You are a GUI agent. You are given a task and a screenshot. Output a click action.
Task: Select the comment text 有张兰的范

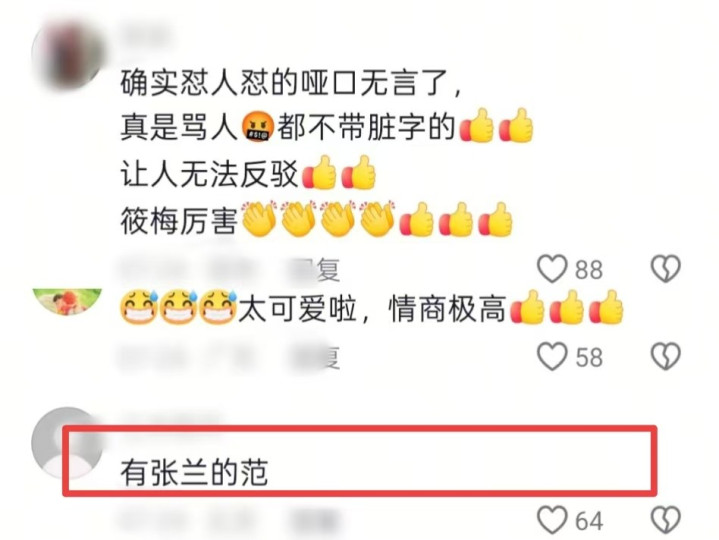point(194,473)
